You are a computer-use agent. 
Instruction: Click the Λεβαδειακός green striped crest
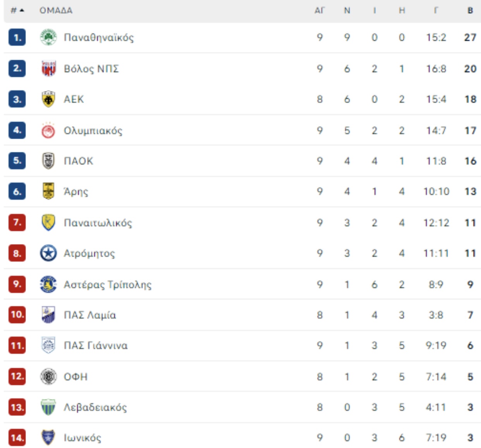click(48, 407)
